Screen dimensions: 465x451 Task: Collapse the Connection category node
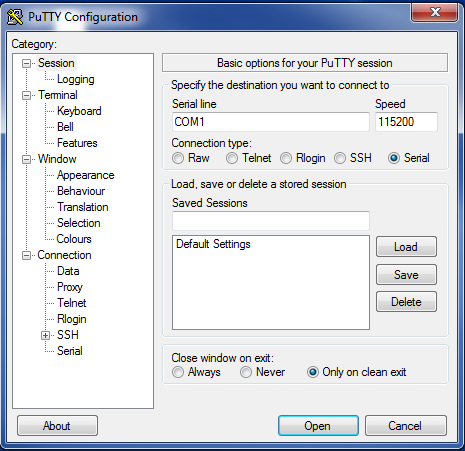26,256
